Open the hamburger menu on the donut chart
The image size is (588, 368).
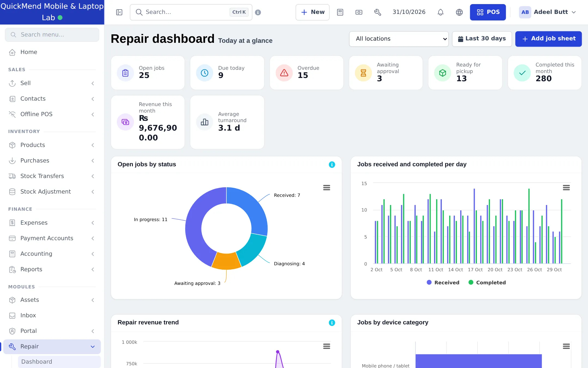[327, 188]
